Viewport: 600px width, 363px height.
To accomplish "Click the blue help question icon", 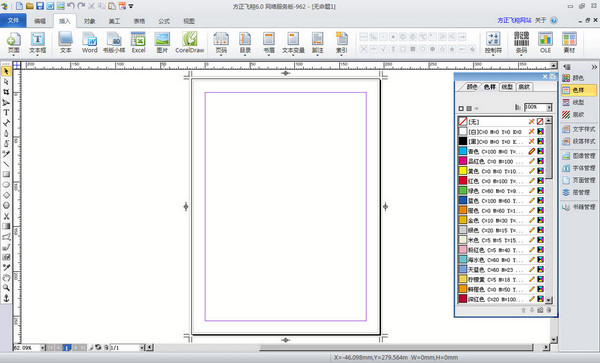I will (x=554, y=20).
